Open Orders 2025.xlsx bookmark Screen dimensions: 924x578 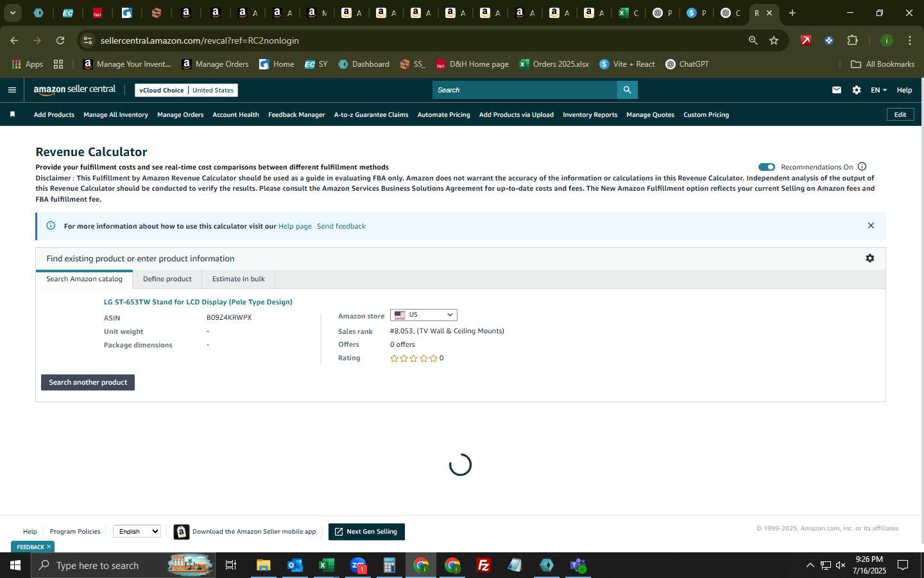(554, 64)
